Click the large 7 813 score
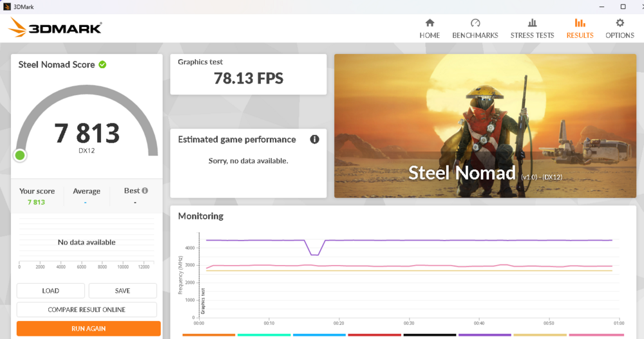This screenshot has height=339, width=644. pyautogui.click(x=87, y=133)
